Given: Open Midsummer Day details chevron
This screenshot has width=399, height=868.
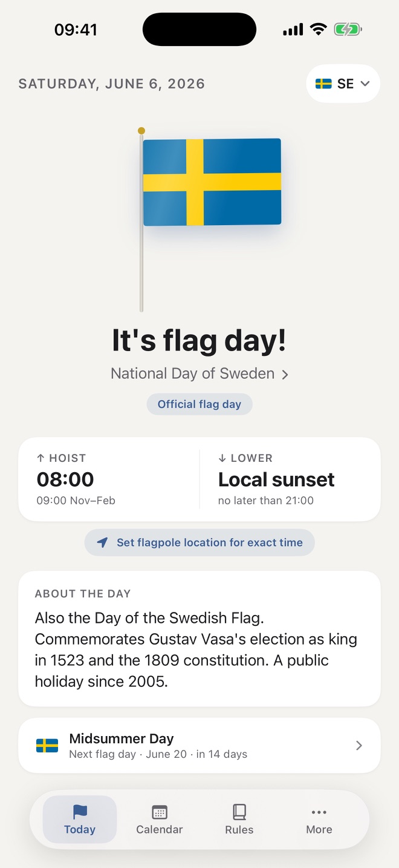Looking at the screenshot, I should pyautogui.click(x=359, y=746).
